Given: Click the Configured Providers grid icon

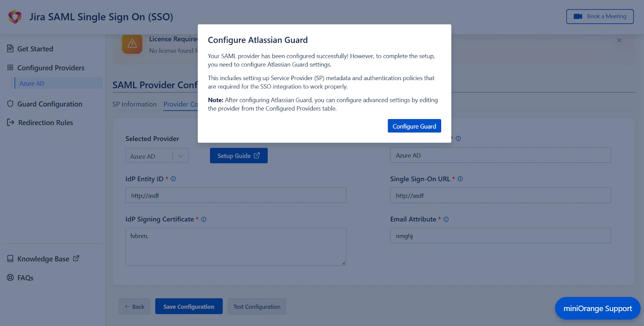Looking at the screenshot, I should click(10, 68).
